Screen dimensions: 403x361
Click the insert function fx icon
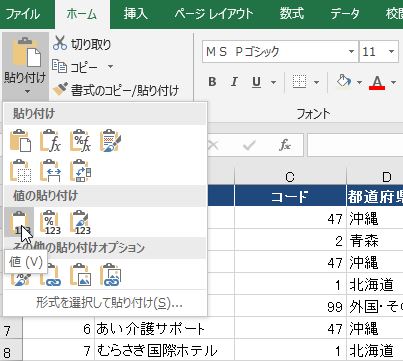tap(285, 145)
